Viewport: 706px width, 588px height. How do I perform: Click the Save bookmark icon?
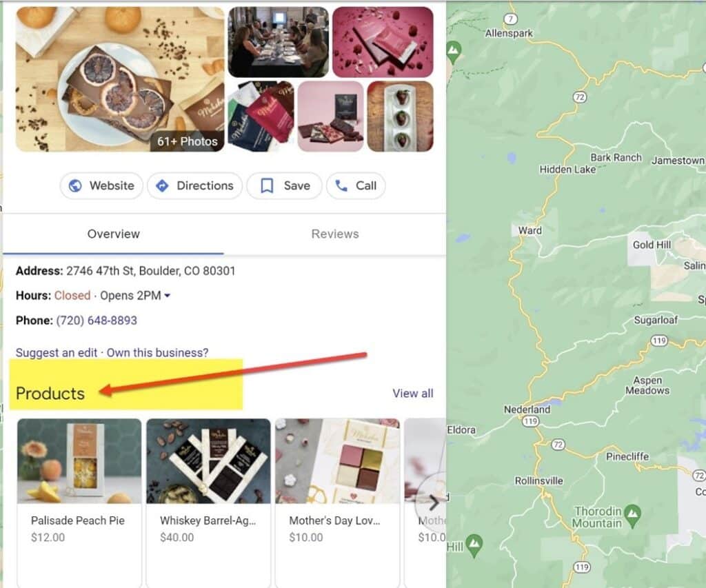(x=267, y=185)
